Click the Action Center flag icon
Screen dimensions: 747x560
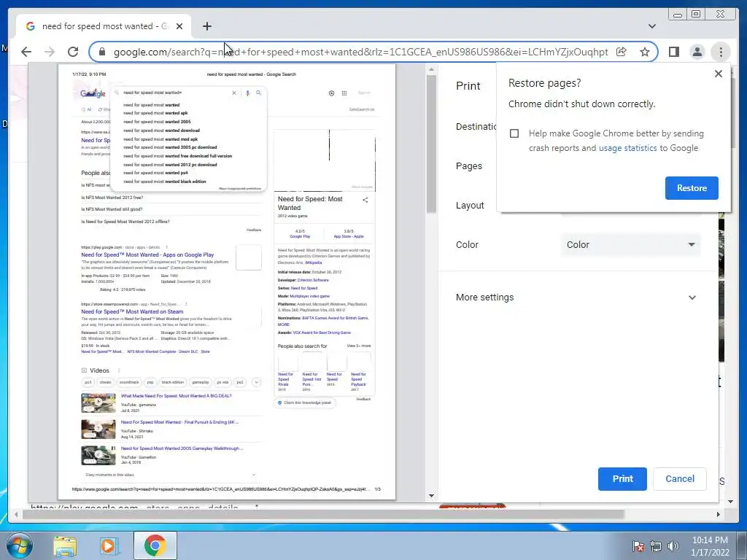638,546
